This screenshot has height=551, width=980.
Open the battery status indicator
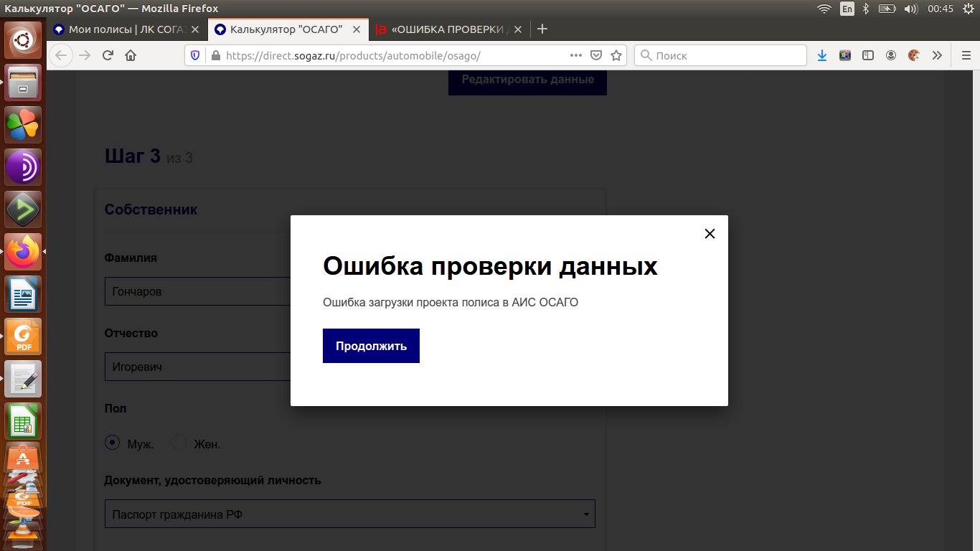(887, 9)
